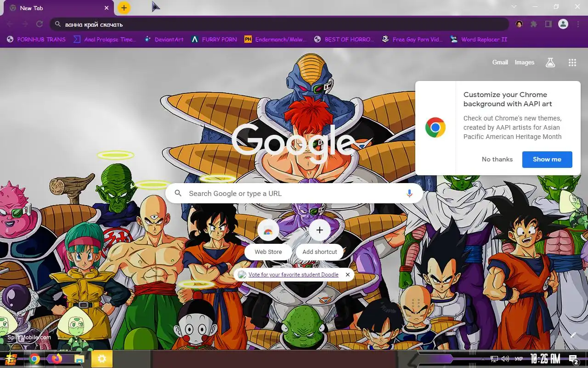Start voice search with the microphone icon
This screenshot has height=368, width=588.
click(x=409, y=194)
